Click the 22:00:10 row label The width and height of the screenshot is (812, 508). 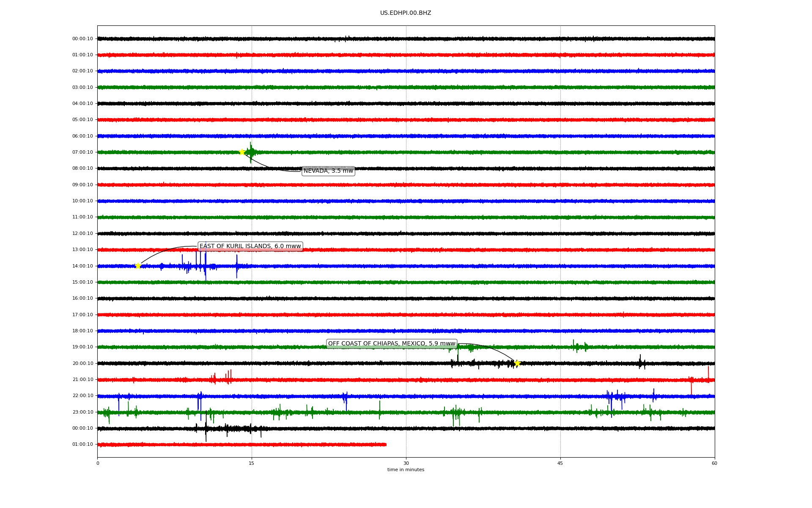pyautogui.click(x=82, y=396)
